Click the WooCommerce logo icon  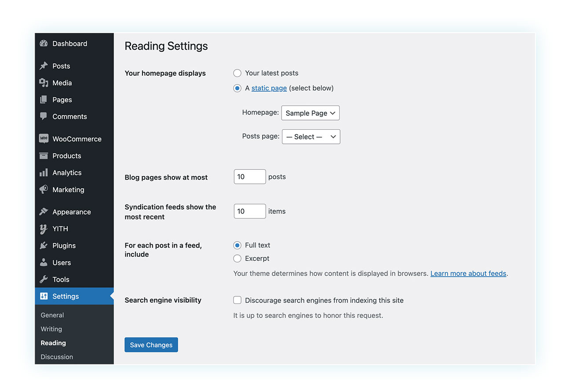coord(44,139)
